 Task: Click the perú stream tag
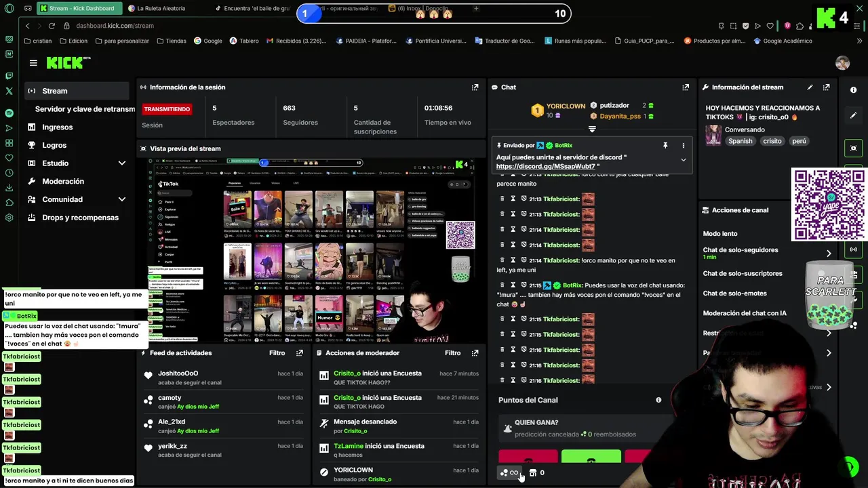click(799, 141)
